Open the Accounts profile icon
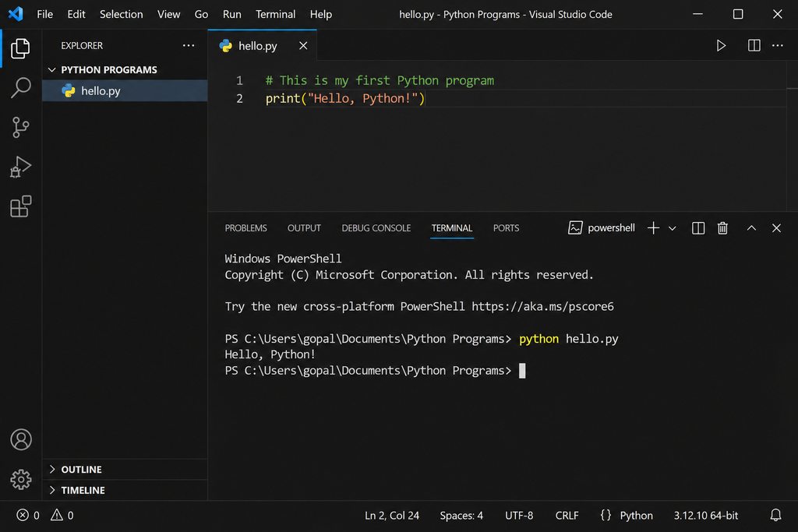Image resolution: width=798 pixels, height=532 pixels. point(21,439)
